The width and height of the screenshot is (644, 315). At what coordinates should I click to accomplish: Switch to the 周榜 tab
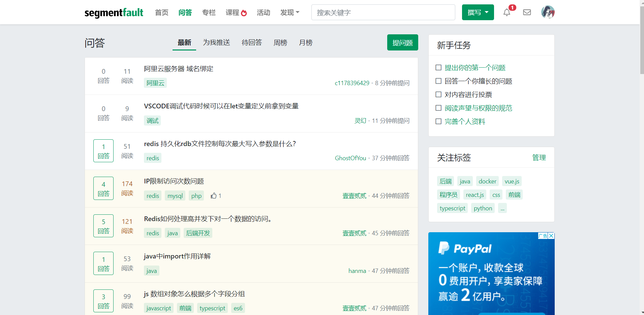[x=280, y=42]
